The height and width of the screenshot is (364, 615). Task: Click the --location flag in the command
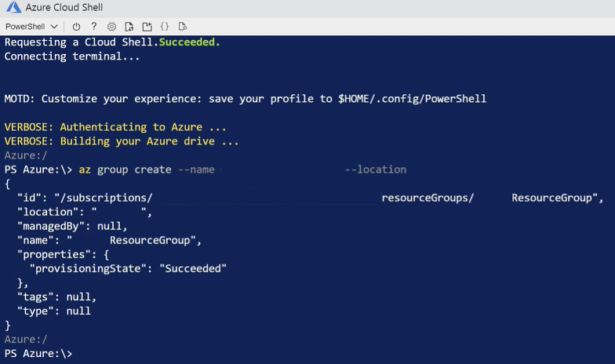[376, 169]
